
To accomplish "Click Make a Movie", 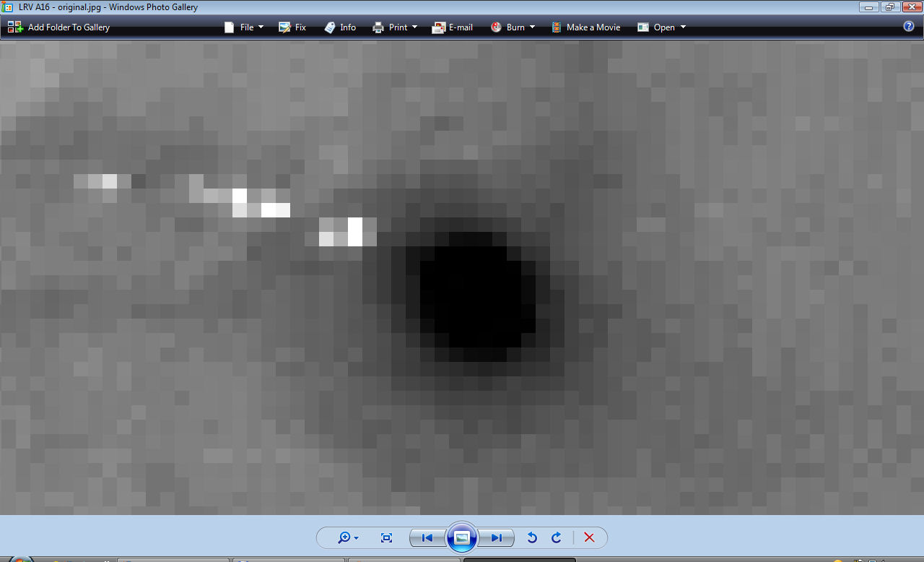I will (x=585, y=27).
